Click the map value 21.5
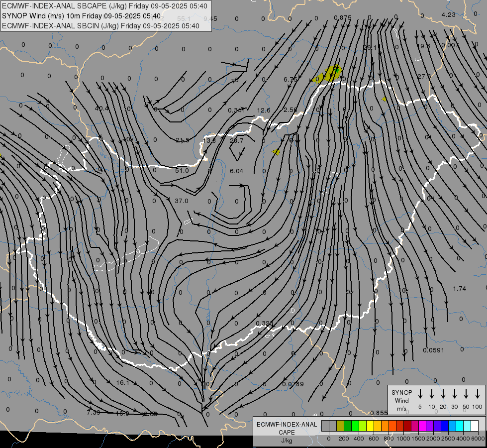 pyautogui.click(x=183, y=140)
